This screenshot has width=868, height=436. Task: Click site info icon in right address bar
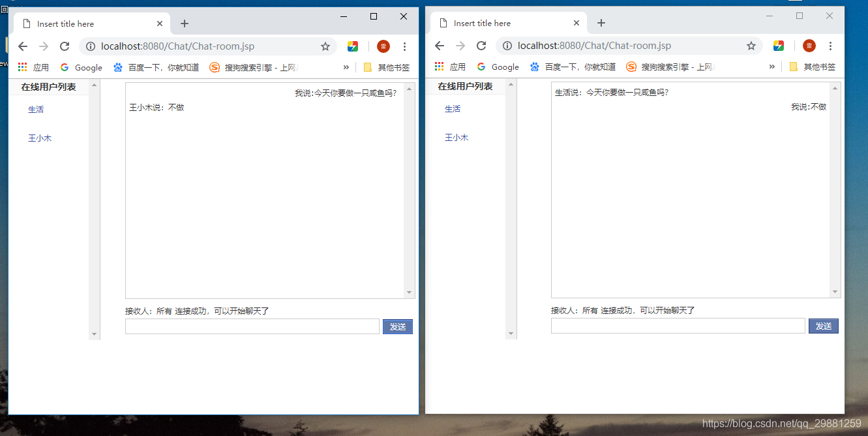pos(507,46)
